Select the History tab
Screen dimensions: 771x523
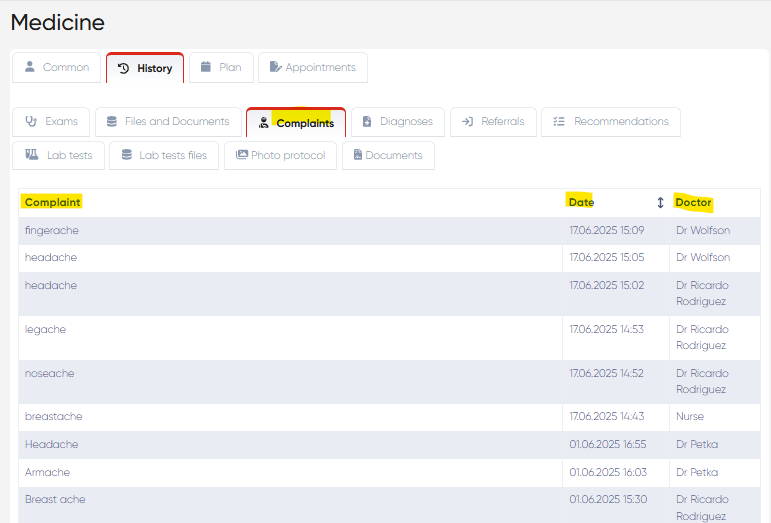[145, 69]
